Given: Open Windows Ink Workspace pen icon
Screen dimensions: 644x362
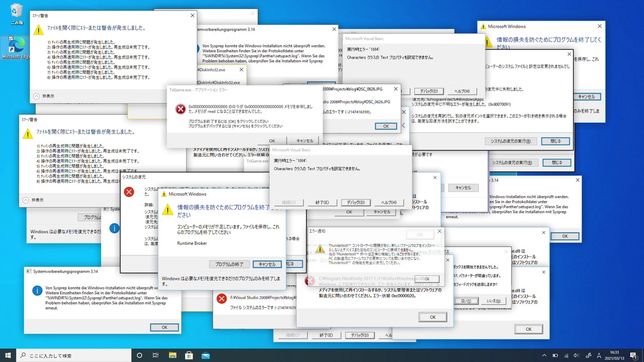Looking at the screenshot, I should [588, 355].
